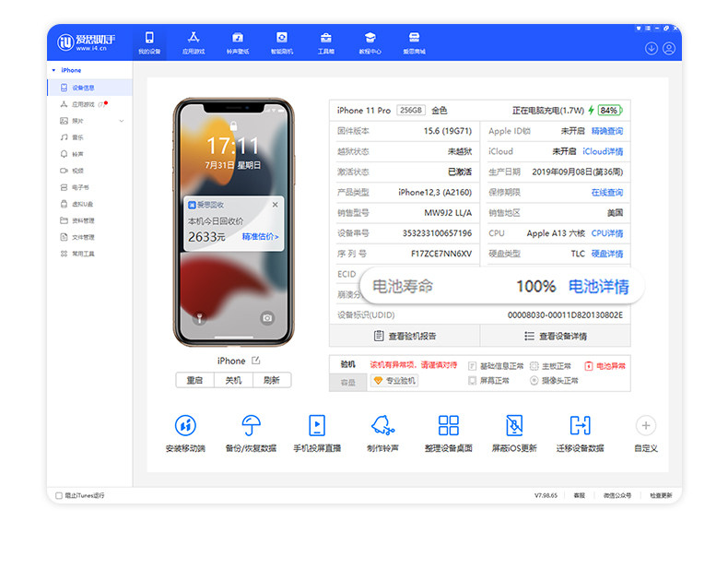The image size is (728, 581).
Task: Add a shortcut with the 自定义 plus icon
Action: pos(646,425)
